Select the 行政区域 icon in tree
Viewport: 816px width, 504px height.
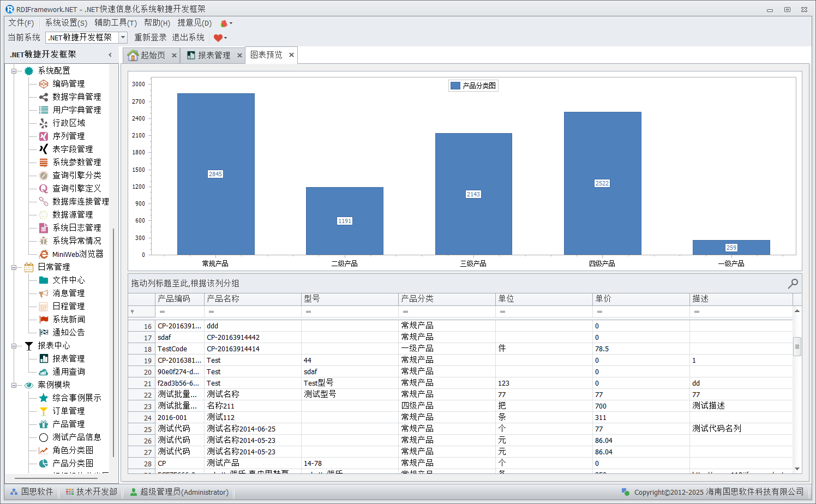click(44, 123)
